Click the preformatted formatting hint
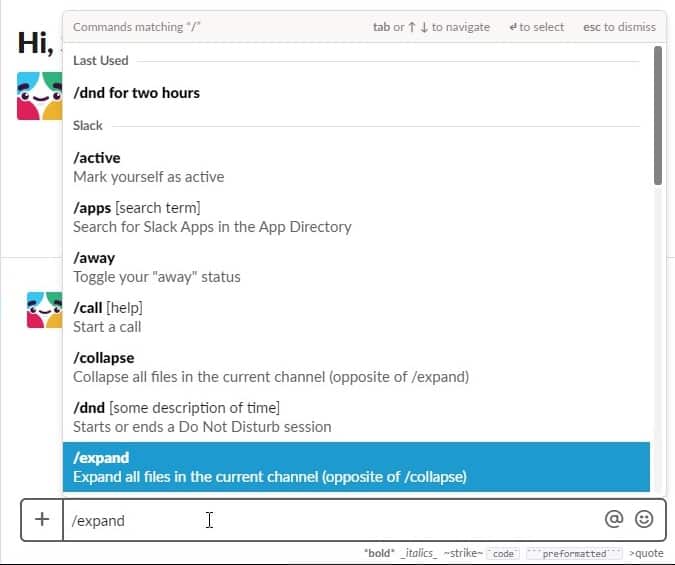The width and height of the screenshot is (675, 565). point(573,553)
